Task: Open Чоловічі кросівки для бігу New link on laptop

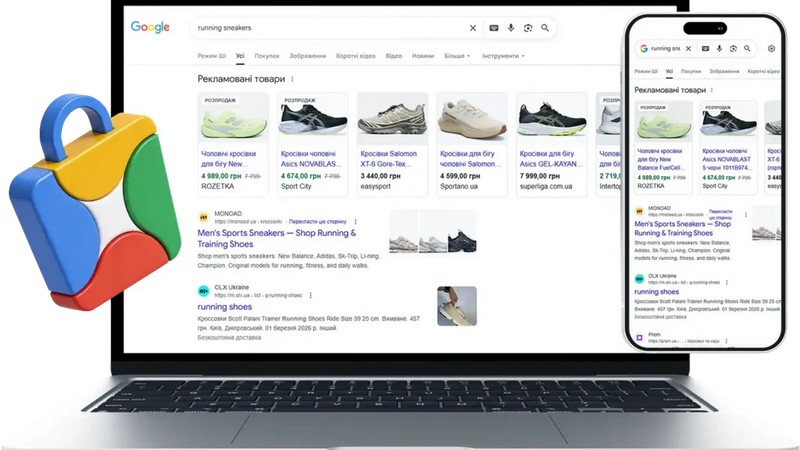Action: [x=228, y=159]
